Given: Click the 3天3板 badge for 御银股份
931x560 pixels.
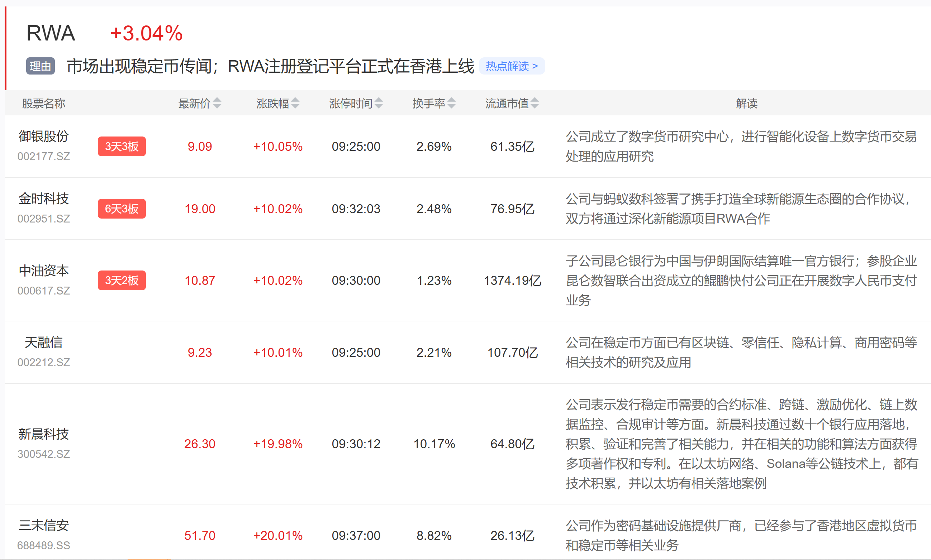Looking at the screenshot, I should click(122, 147).
